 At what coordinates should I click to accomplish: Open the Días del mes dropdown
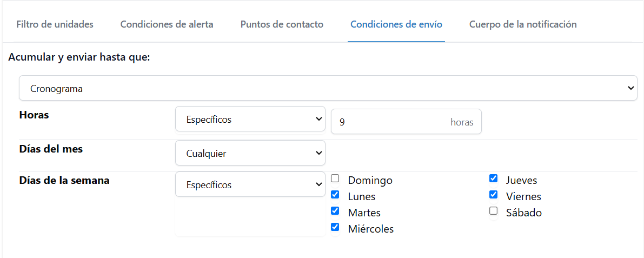250,153
